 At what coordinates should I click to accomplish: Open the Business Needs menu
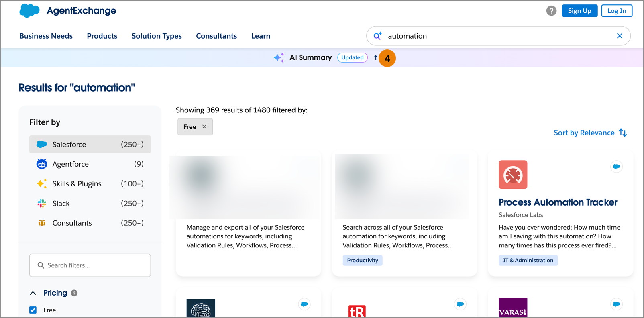(46, 36)
